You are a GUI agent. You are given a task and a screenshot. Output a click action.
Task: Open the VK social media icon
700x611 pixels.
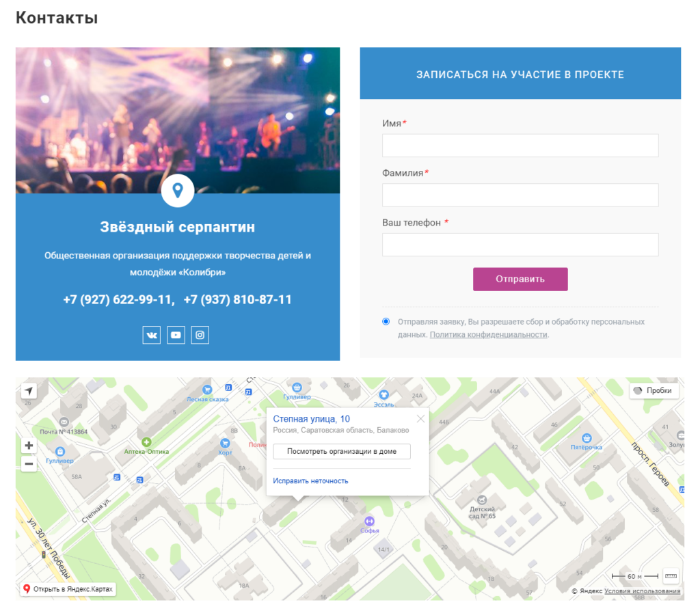pos(152,335)
